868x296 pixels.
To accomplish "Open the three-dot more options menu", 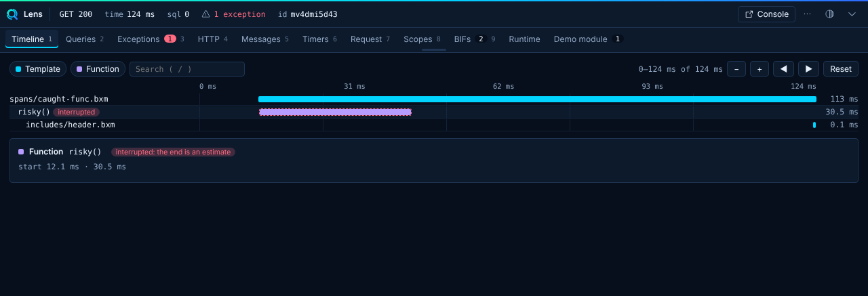I will click(807, 14).
